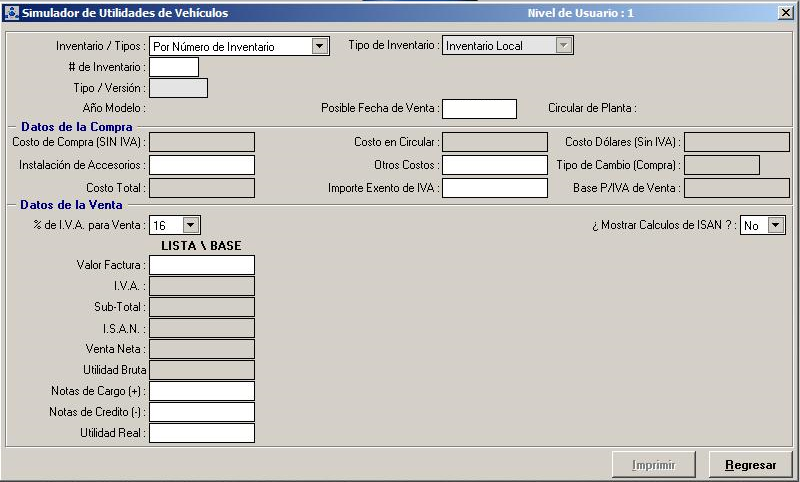Image resolution: width=800 pixels, height=482 pixels.
Task: Click the Utilidad Bruta field
Action: coord(202,370)
